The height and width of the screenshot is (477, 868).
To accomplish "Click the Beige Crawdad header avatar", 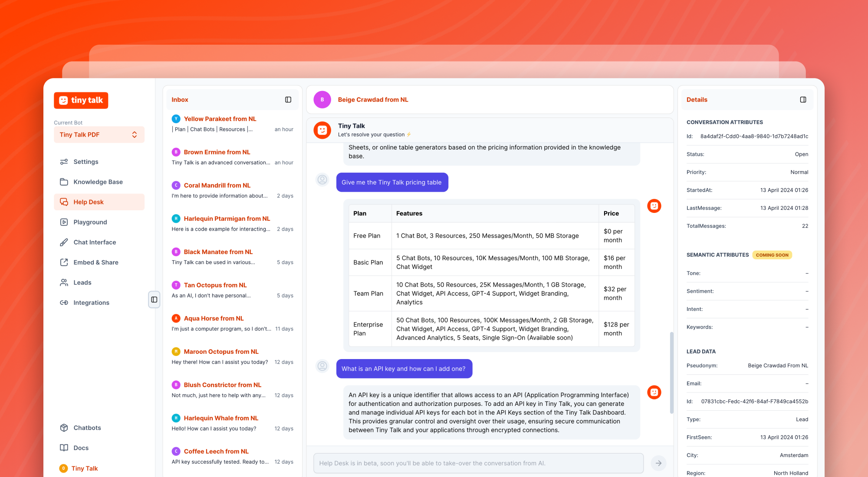I will [x=322, y=100].
